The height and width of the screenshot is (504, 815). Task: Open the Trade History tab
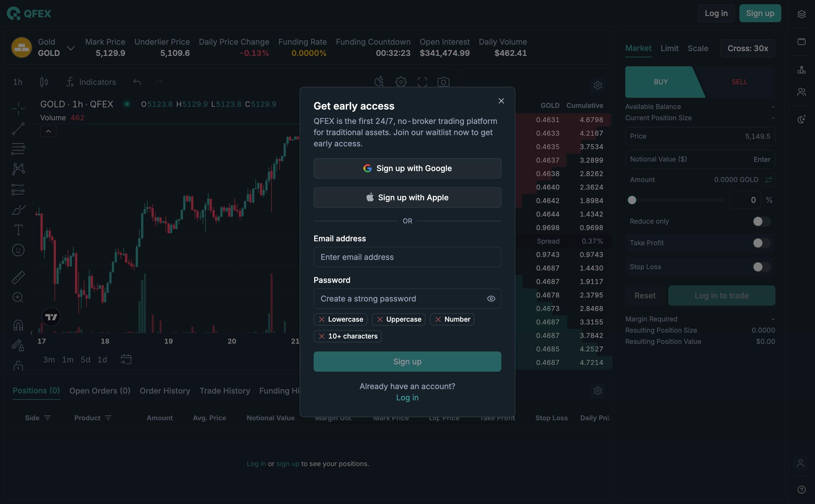pyautogui.click(x=225, y=391)
